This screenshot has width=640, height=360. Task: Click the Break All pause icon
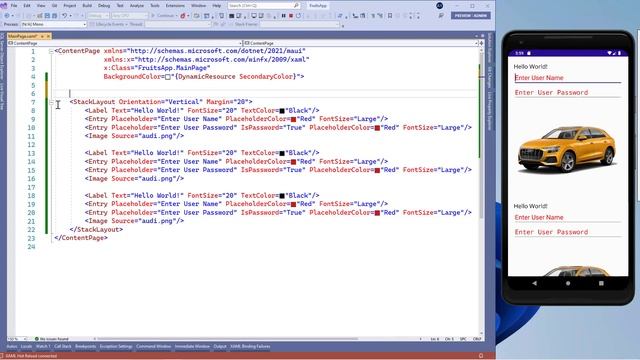283,16
